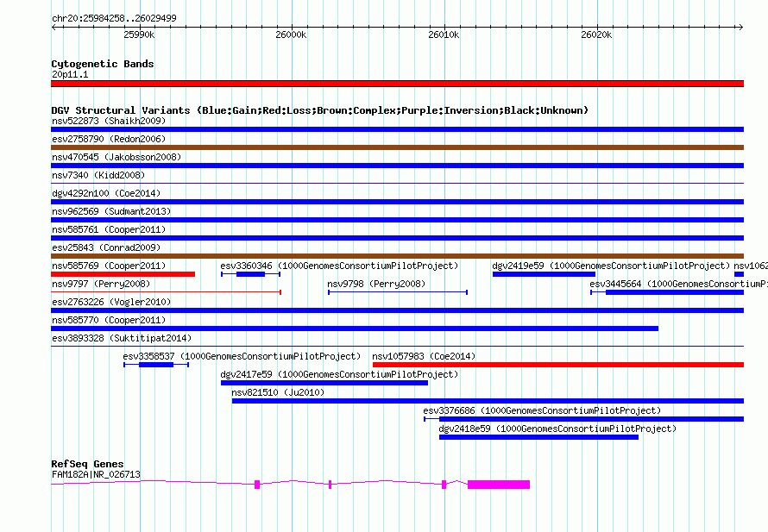Click the nsv7340 (Kidd2008) label
This screenshot has height=532, width=768.
coord(98,175)
